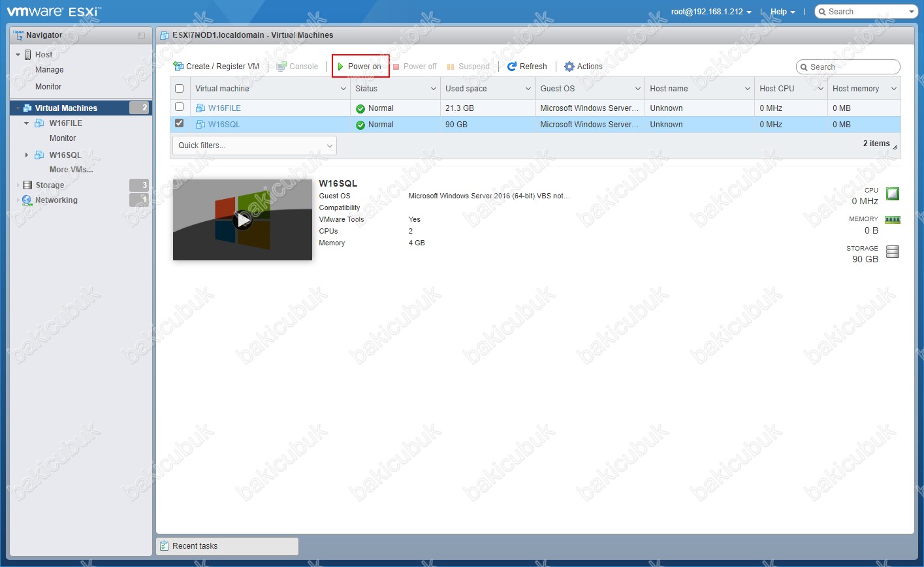The image size is (924, 567).
Task: Click W16FILE row VM icon in table
Action: coord(200,108)
